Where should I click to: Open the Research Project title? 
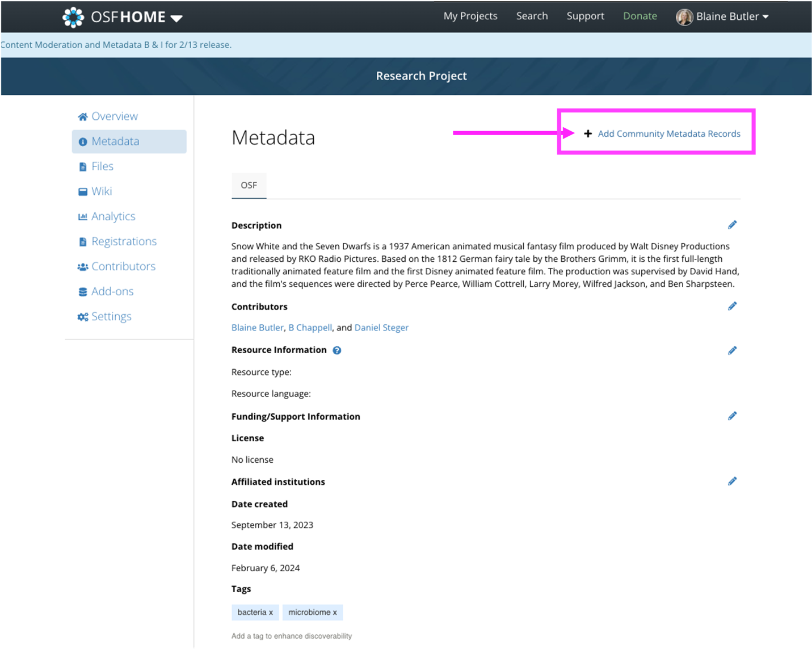(x=421, y=76)
